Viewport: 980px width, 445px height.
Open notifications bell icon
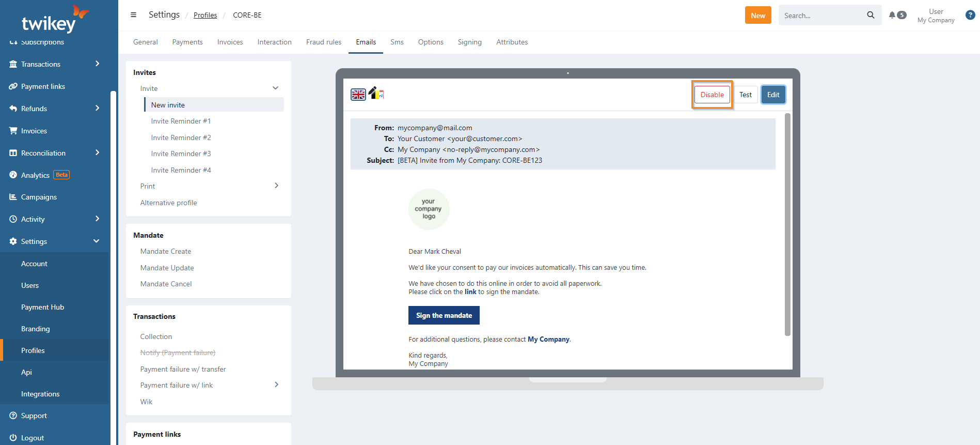(892, 15)
